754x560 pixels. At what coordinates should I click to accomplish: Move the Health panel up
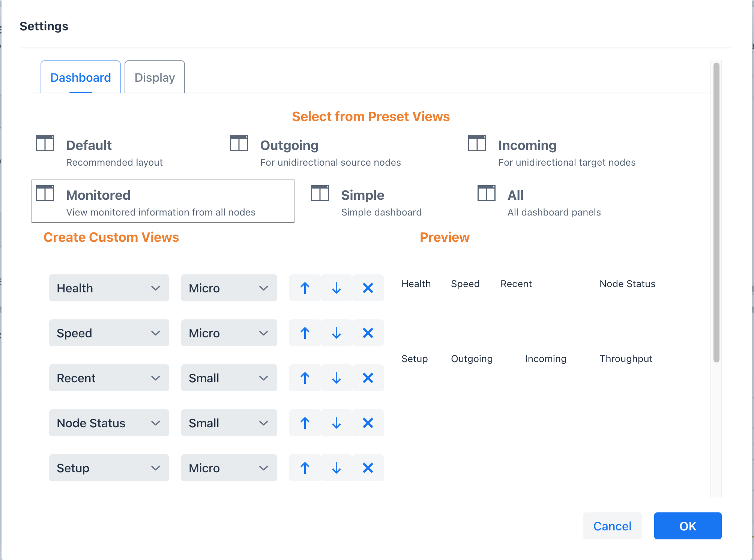tap(305, 288)
